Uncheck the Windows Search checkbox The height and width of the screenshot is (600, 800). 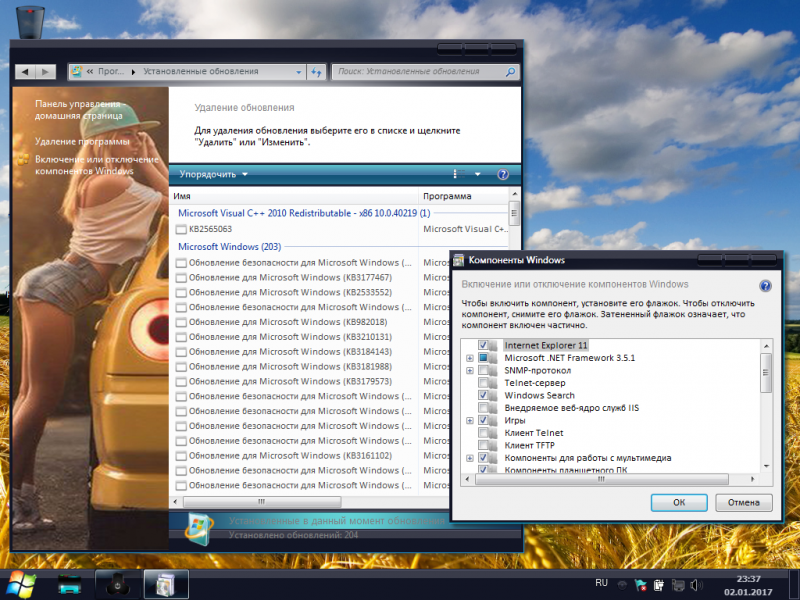pos(483,395)
